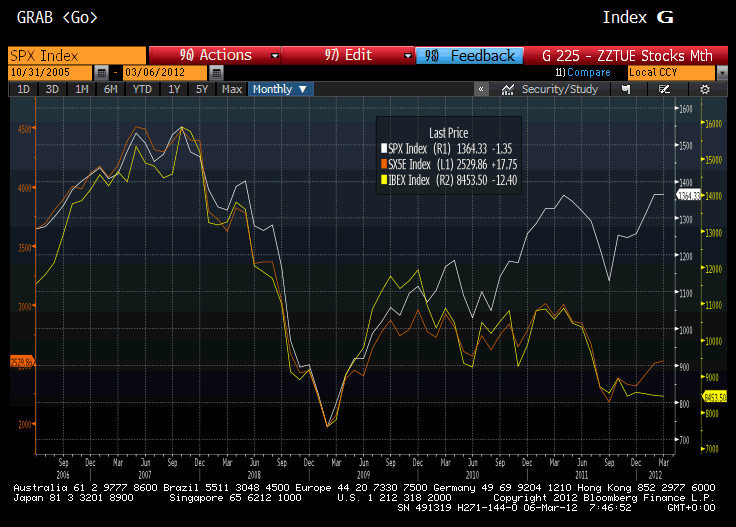Click the GRAB <Go> command text
The width and height of the screenshot is (736, 527).
coord(57,17)
